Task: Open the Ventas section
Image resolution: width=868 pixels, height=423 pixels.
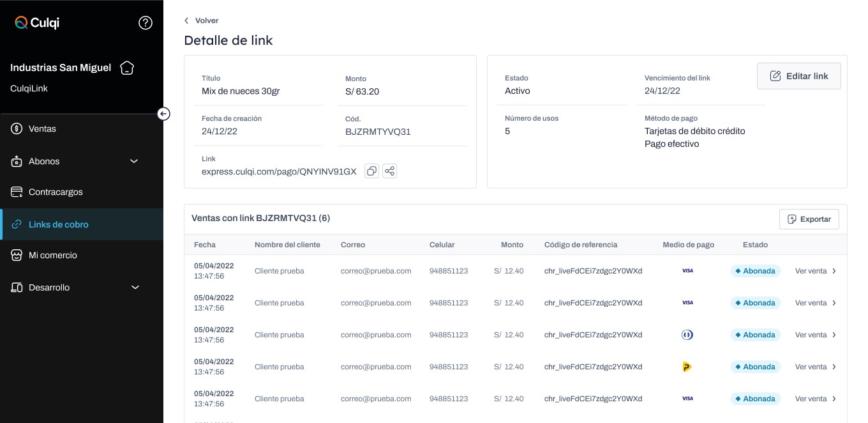Action: [x=42, y=129]
